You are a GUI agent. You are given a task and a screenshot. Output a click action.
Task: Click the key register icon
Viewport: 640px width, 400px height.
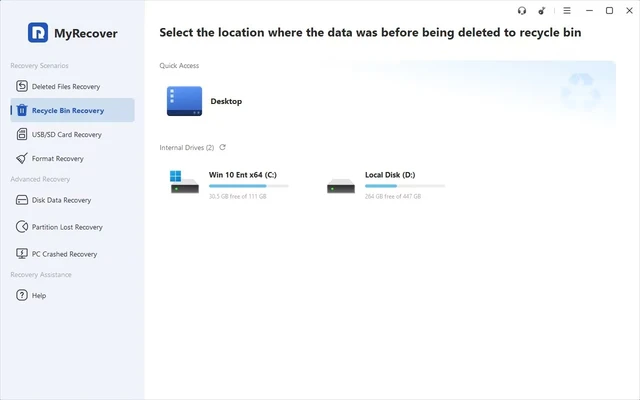pos(542,11)
